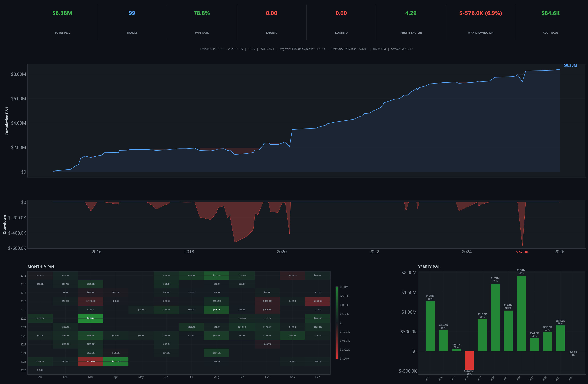Click the $-576.0K drawdown marker

pos(522,252)
